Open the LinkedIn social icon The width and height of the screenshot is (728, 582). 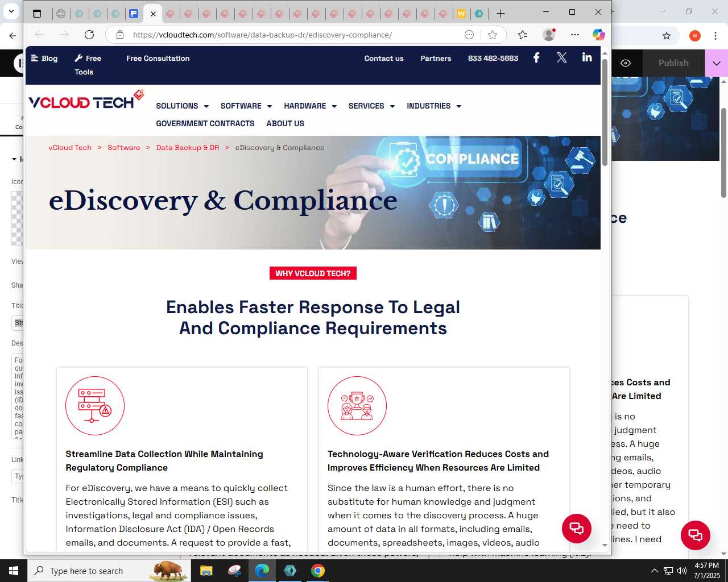click(x=587, y=57)
